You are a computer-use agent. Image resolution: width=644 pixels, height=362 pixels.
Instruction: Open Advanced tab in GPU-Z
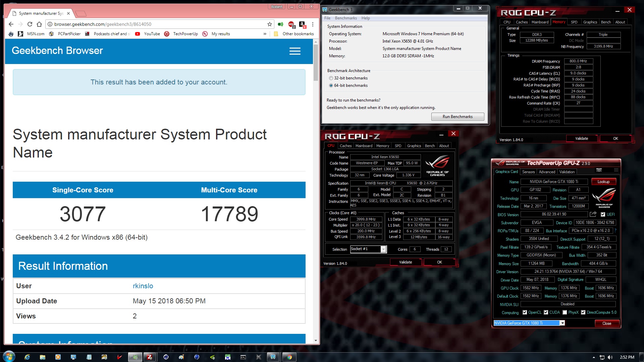pos(547,172)
